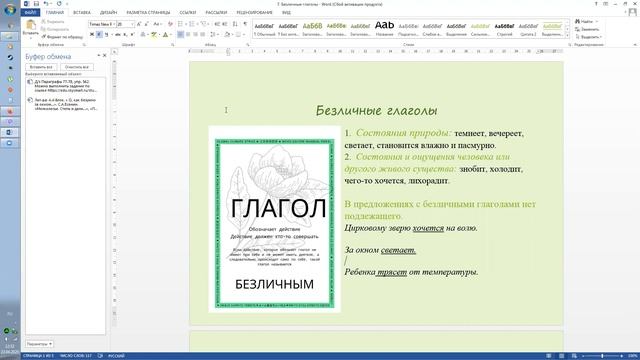Toggle Underline (Ч) formatting

point(107,35)
